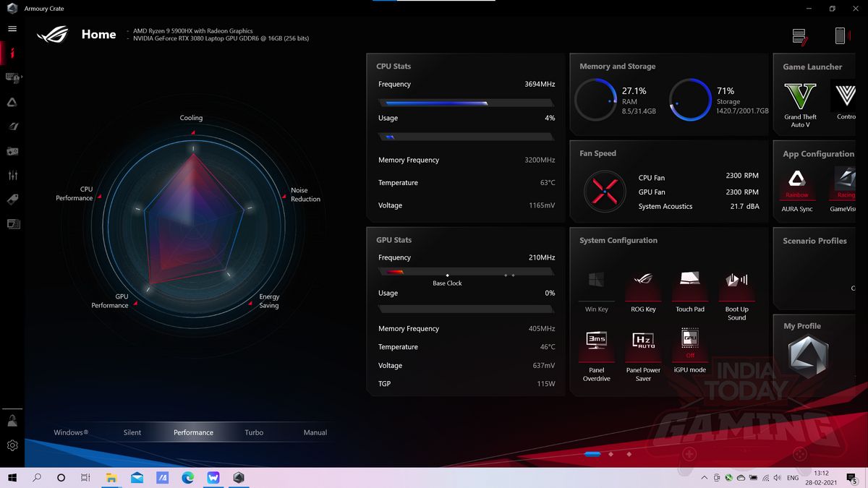Toggle Panel Power Saver
This screenshot has height=488, width=868.
click(x=643, y=355)
